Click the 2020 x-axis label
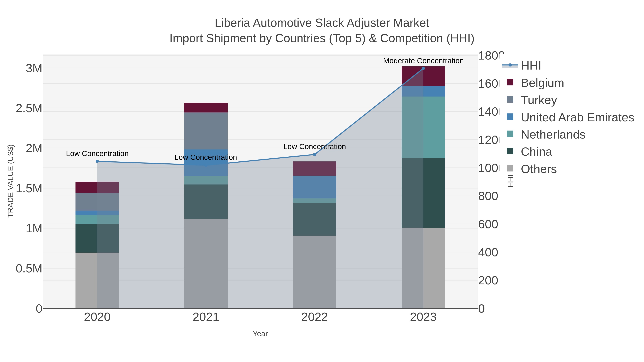The width and height of the screenshot is (644, 362). pyautogui.click(x=97, y=317)
